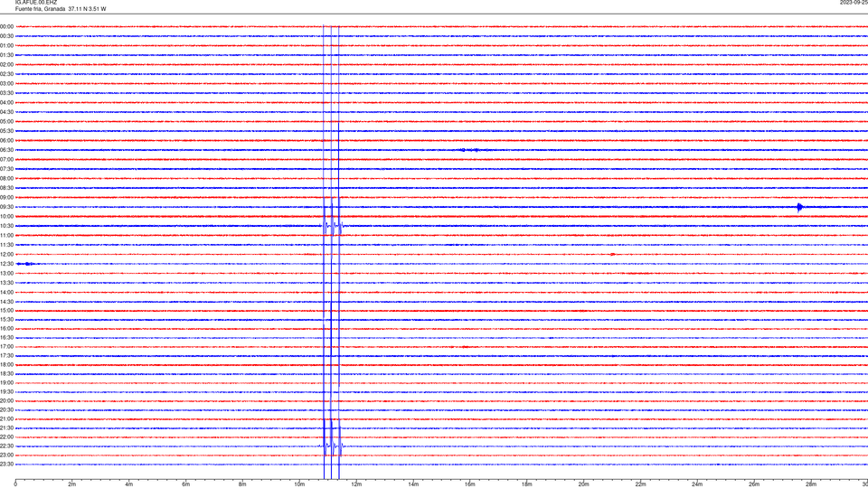Select the 19:00 time label
This screenshot has height=488, width=868.
[x=6, y=383]
